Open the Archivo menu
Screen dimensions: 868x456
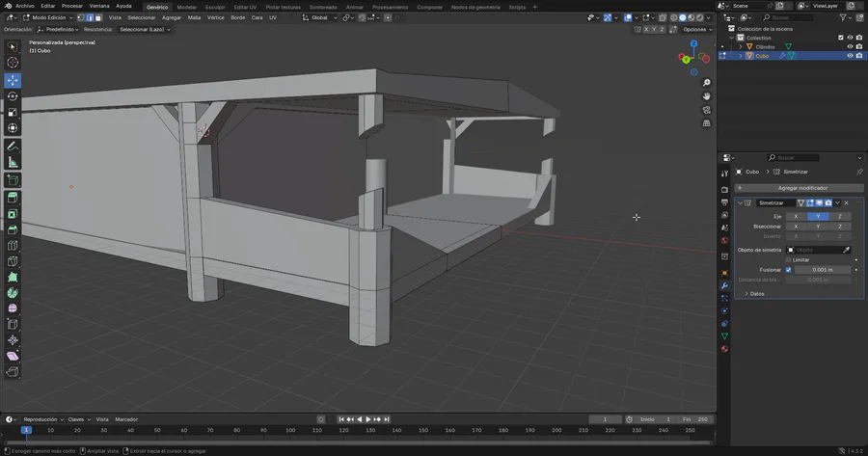24,5
